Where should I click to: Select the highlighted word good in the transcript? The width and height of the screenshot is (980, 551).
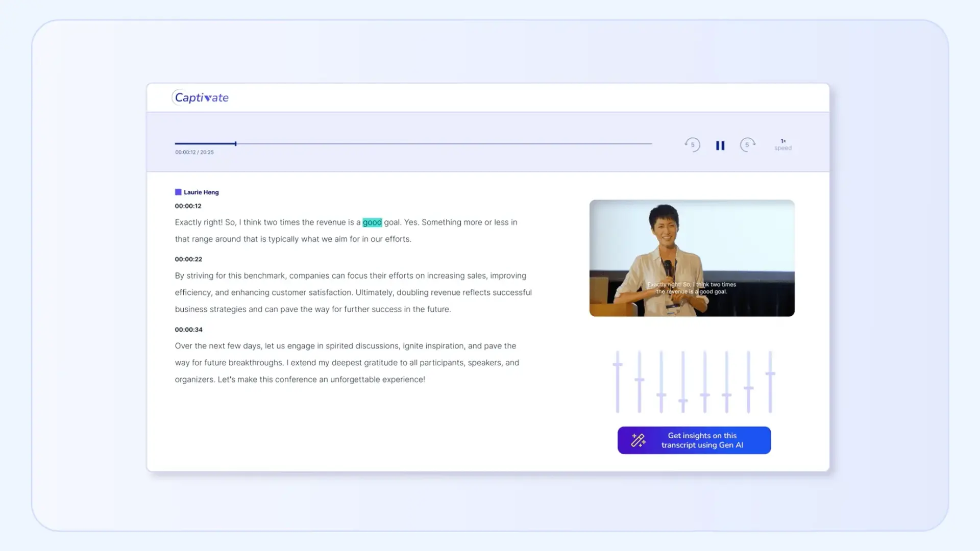tap(373, 222)
